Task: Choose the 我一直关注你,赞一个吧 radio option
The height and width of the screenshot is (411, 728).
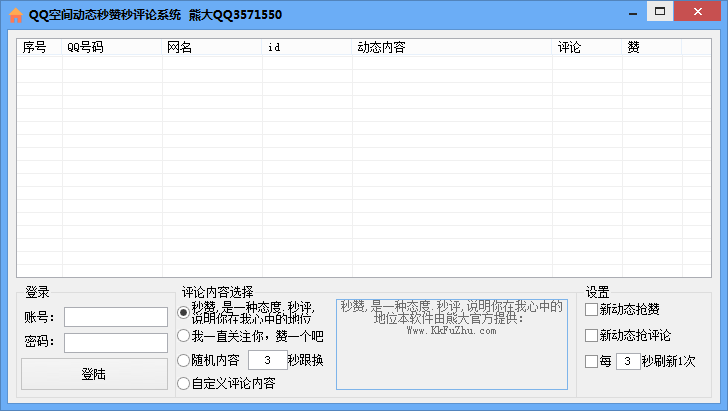Action: point(183,336)
